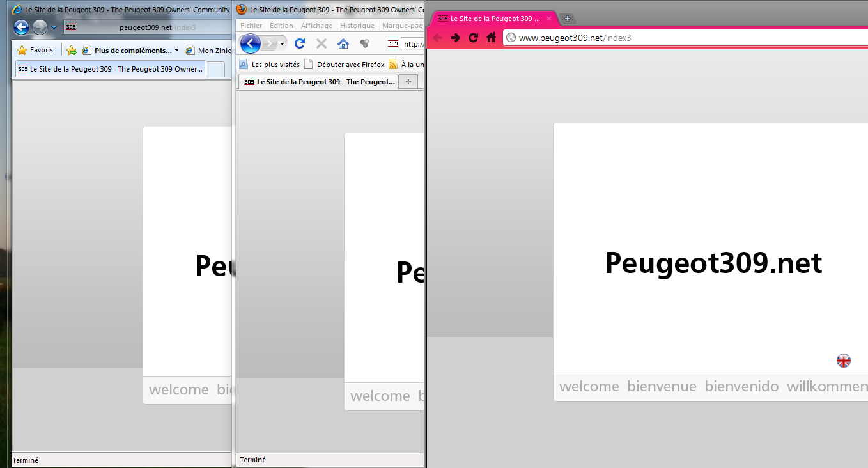
Task: Open the home page in Chrome
Action: click(492, 38)
